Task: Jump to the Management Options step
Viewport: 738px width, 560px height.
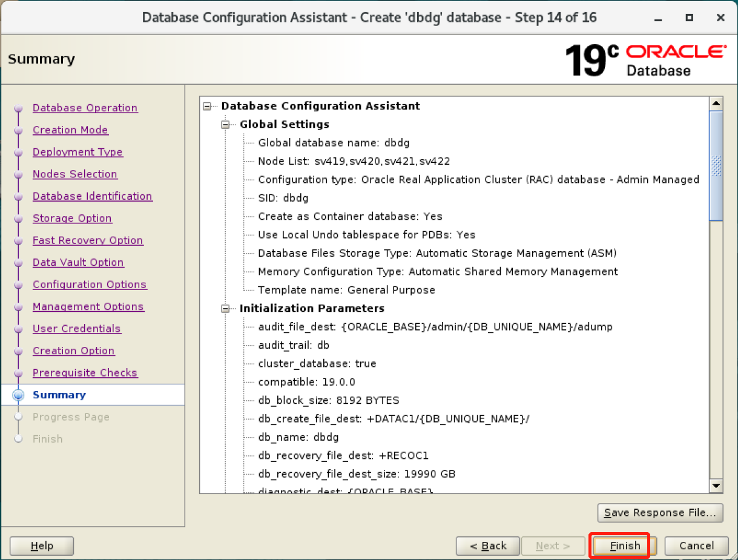Action: point(88,307)
